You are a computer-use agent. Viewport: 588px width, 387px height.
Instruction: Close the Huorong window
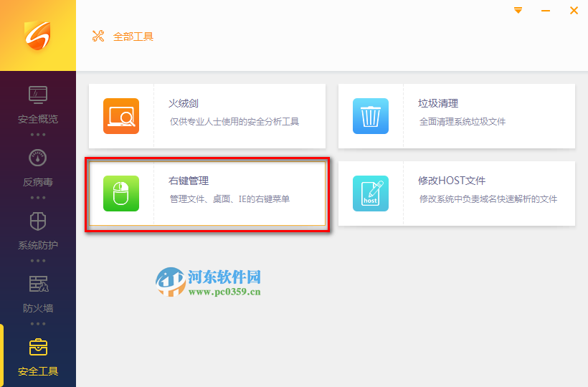pyautogui.click(x=574, y=11)
